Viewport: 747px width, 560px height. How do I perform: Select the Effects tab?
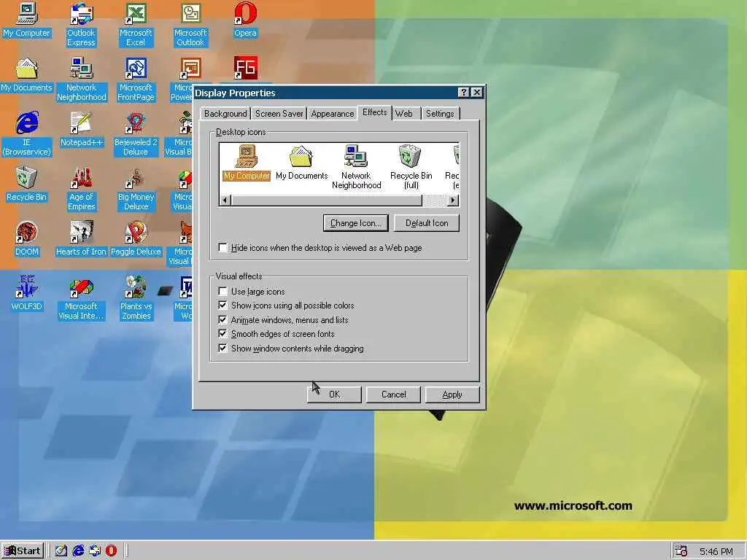(x=374, y=112)
